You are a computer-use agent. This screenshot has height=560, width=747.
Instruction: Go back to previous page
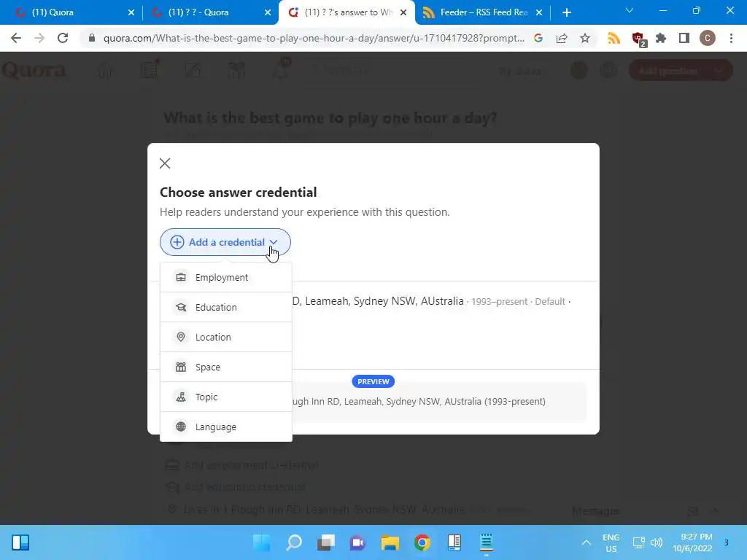pos(16,38)
